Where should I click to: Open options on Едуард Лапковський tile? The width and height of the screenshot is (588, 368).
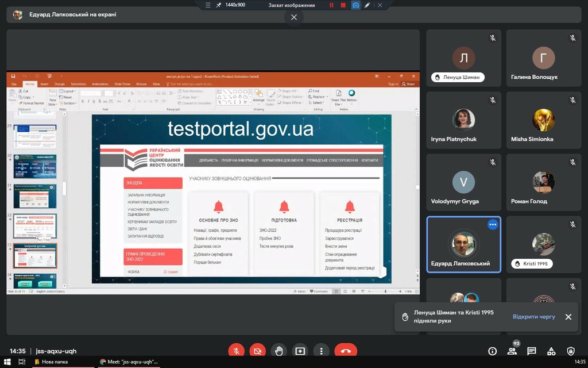point(493,225)
